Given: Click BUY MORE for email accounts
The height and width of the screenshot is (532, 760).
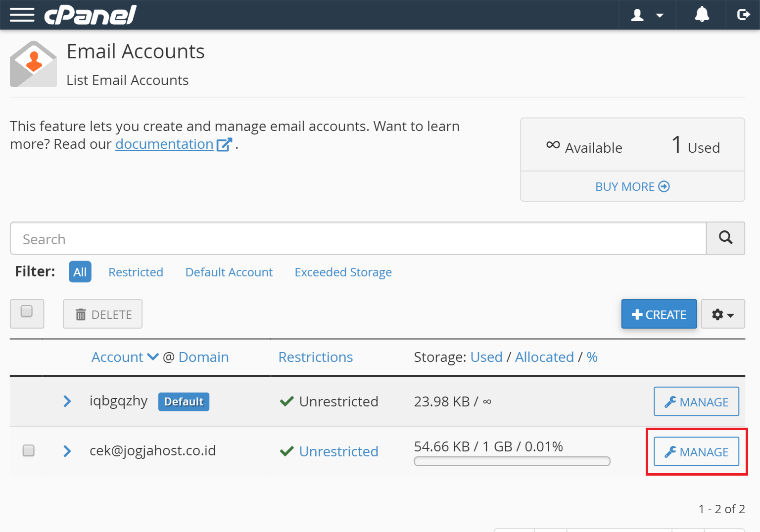Looking at the screenshot, I should [632, 186].
